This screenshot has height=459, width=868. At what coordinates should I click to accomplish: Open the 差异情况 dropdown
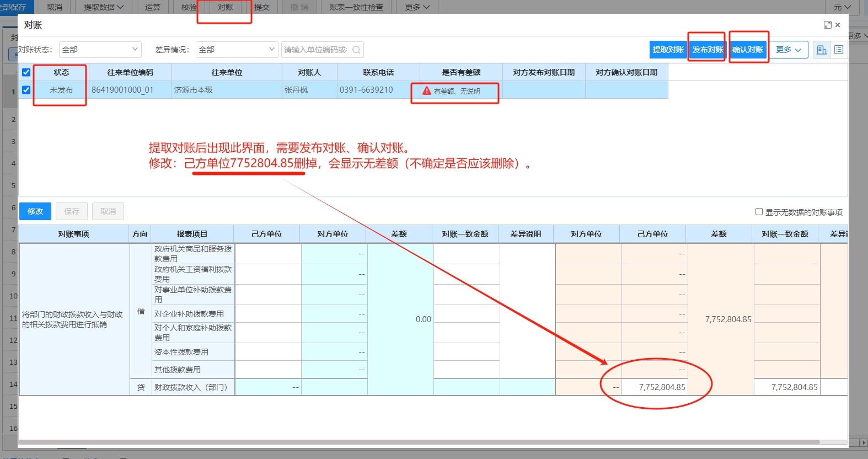tap(237, 50)
